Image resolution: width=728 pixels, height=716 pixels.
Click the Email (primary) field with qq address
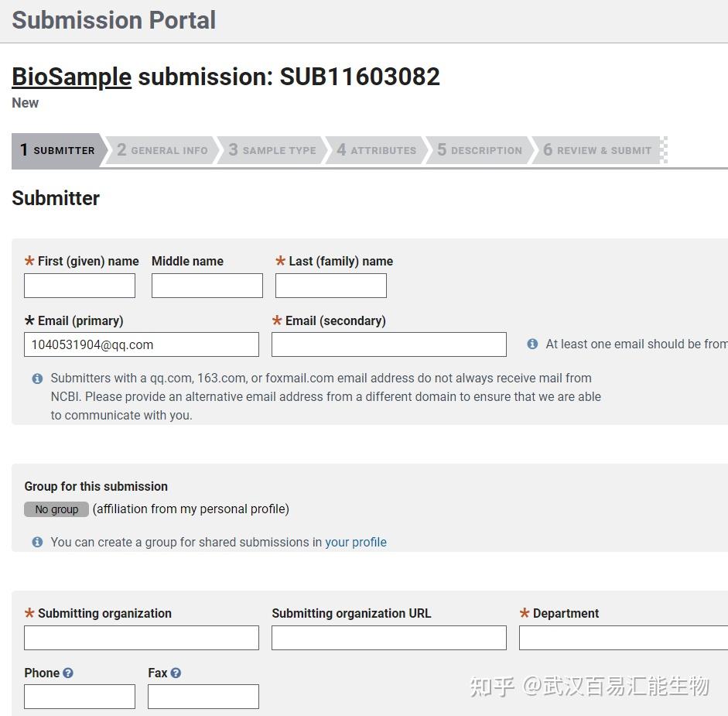click(x=142, y=344)
